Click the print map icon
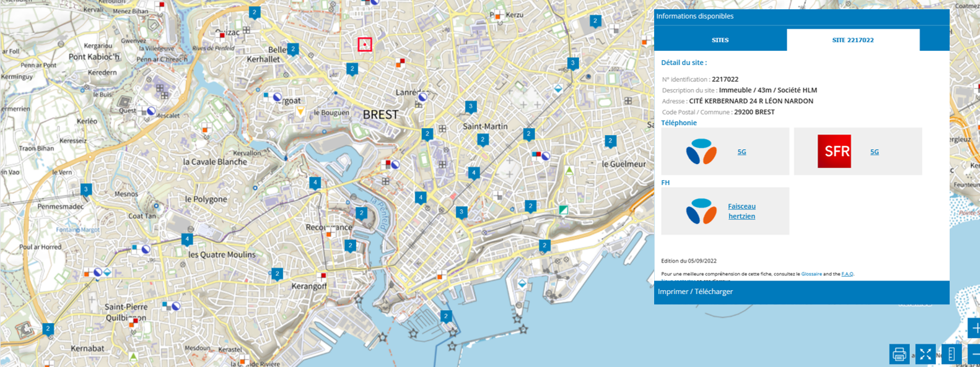The image size is (980, 367). 899,354
